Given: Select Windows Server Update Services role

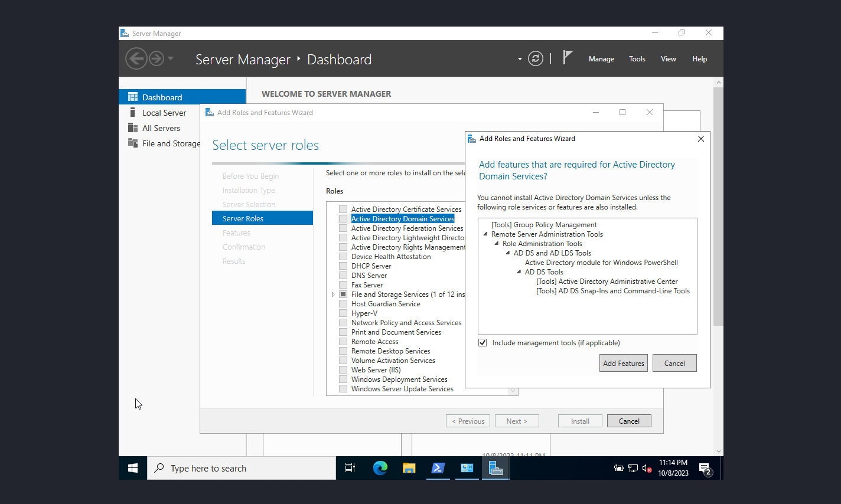Looking at the screenshot, I should click(402, 389).
